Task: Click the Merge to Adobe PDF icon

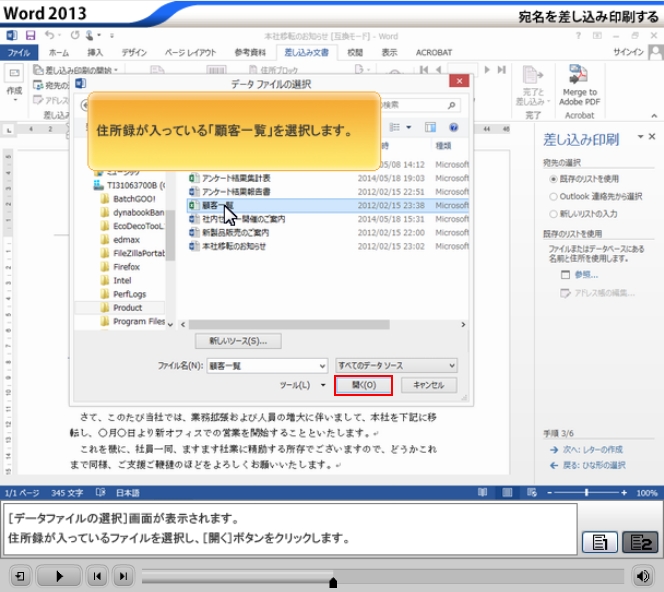Action: click(x=578, y=75)
